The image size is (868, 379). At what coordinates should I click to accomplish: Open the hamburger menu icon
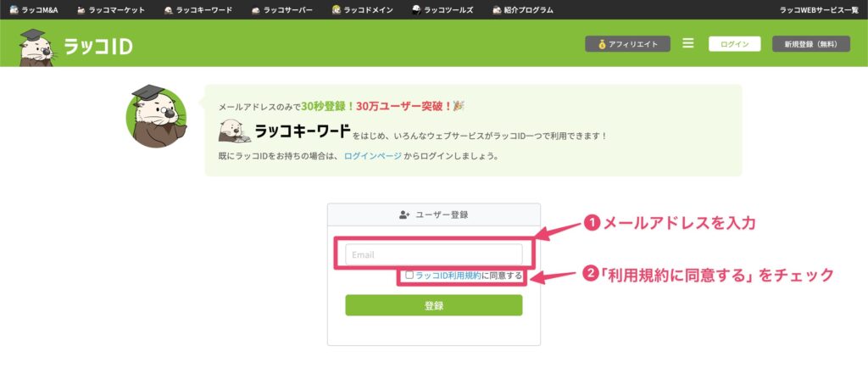tap(688, 43)
